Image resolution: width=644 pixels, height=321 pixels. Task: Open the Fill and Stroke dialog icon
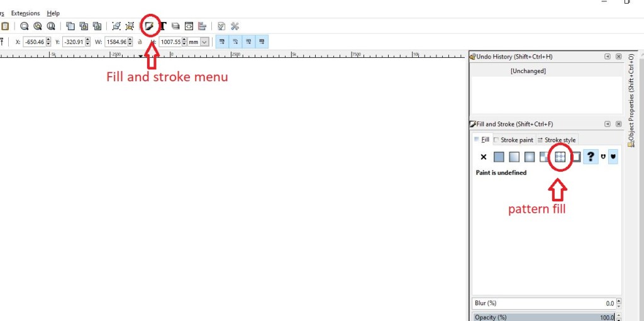point(150,26)
